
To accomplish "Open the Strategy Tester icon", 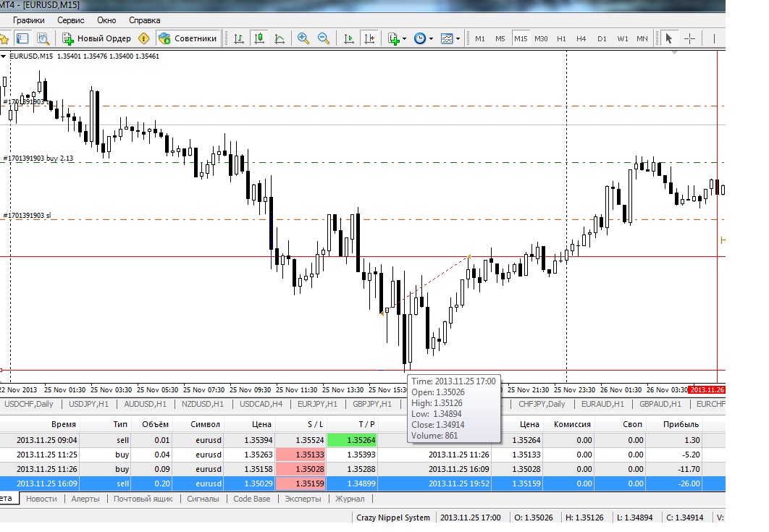I will click(x=43, y=38).
